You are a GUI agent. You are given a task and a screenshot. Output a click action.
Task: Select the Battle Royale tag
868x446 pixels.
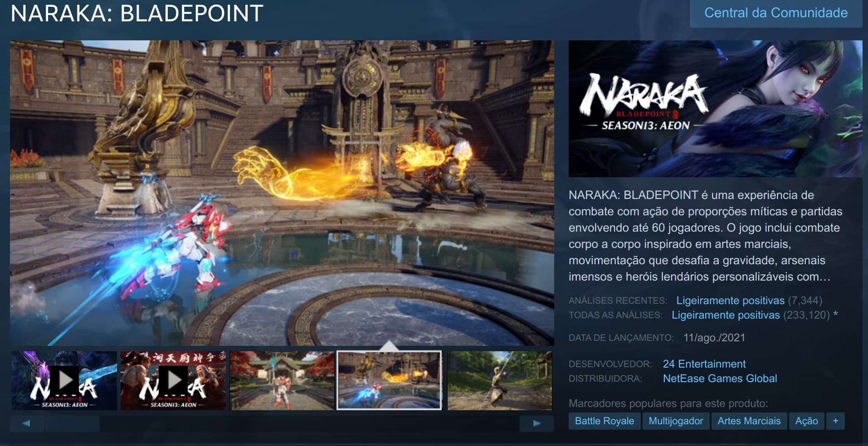[605, 421]
